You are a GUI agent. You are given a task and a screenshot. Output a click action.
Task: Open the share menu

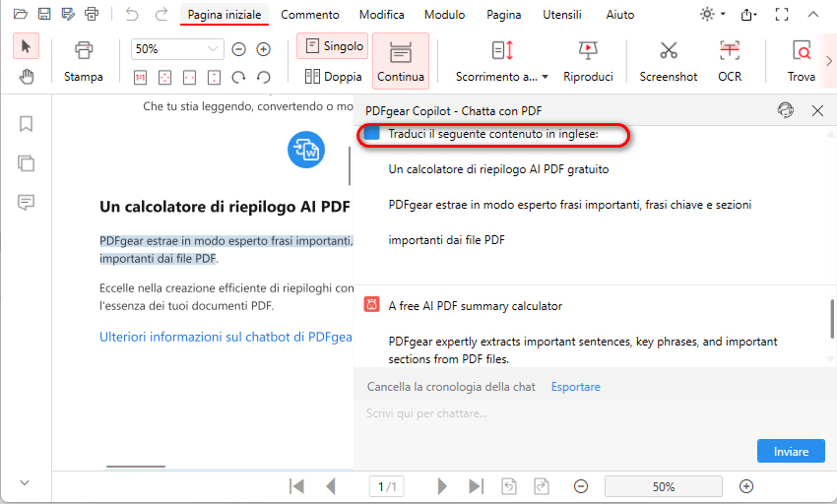coord(748,15)
